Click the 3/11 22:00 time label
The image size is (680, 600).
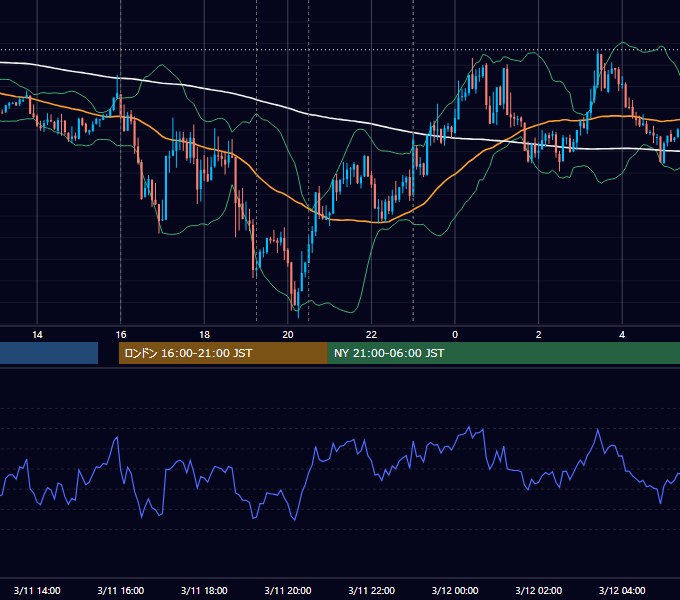point(371,590)
